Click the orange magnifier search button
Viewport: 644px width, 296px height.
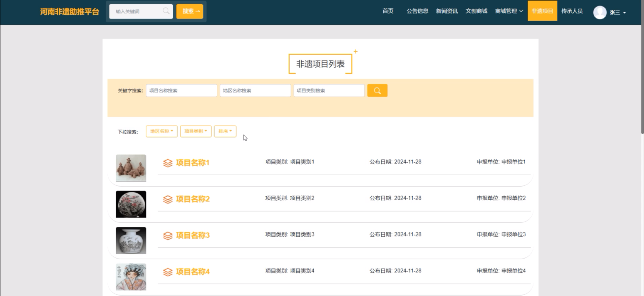pos(377,91)
